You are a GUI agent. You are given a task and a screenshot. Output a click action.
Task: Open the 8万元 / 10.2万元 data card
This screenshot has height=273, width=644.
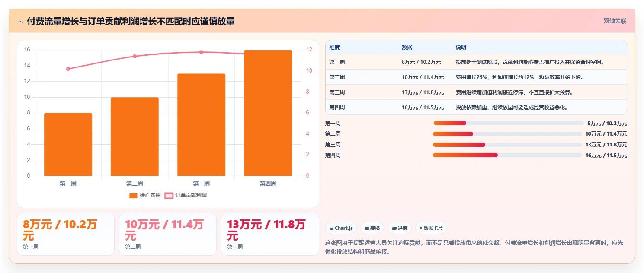point(66,234)
